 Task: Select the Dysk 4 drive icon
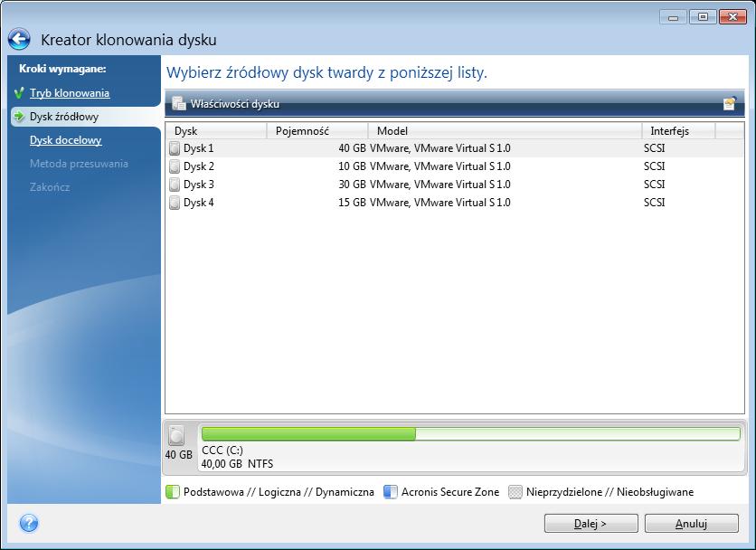point(175,203)
